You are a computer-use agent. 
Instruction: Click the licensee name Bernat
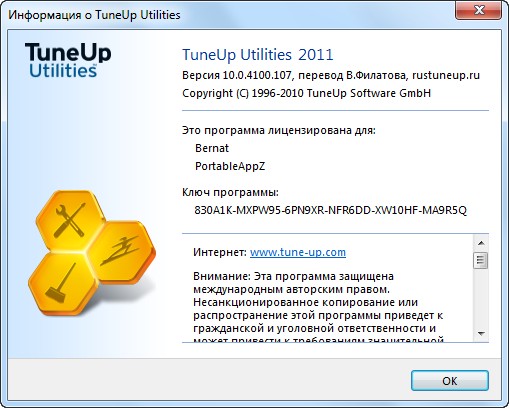212,148
